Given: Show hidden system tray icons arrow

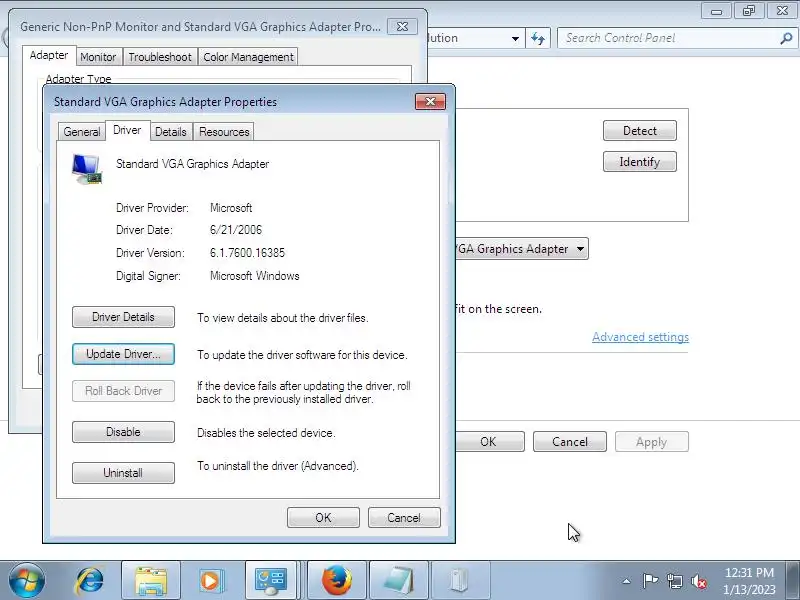Looking at the screenshot, I should coord(627,581).
